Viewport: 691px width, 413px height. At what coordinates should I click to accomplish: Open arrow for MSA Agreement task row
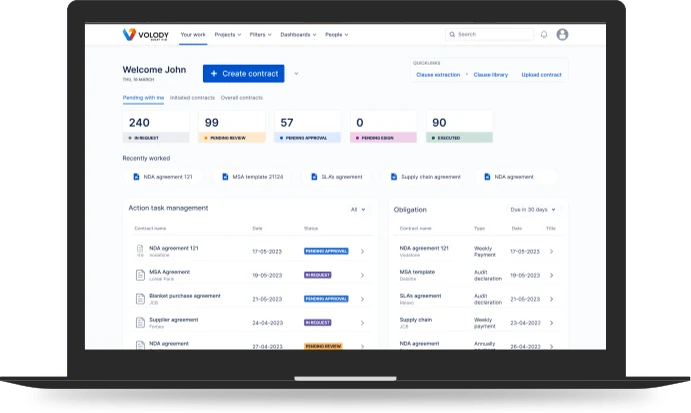click(x=362, y=275)
